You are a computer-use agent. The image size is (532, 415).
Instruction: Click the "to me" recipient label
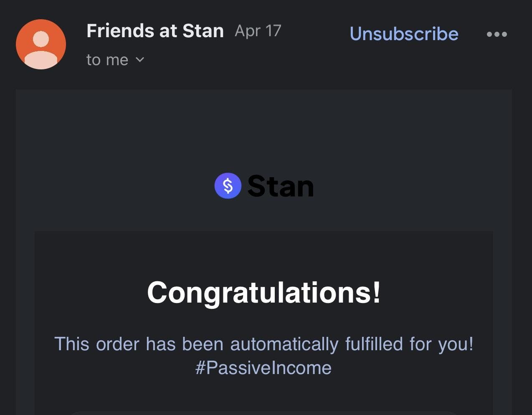tap(107, 60)
